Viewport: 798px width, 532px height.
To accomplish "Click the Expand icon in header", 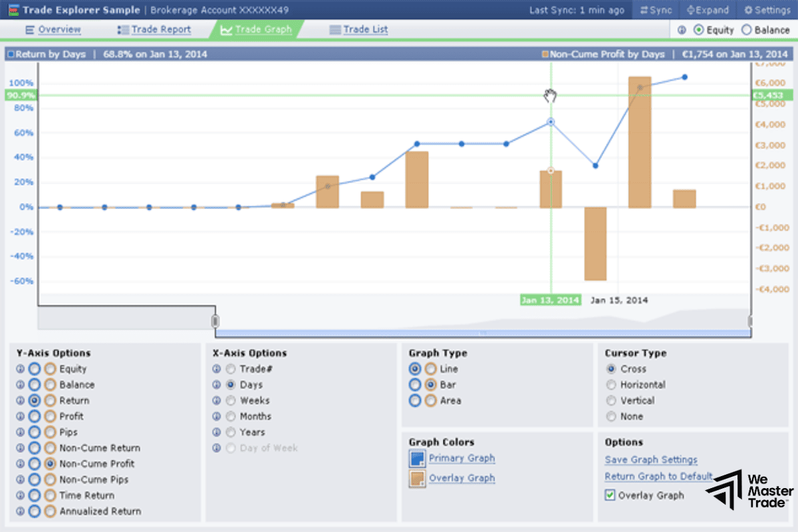I will (x=691, y=10).
